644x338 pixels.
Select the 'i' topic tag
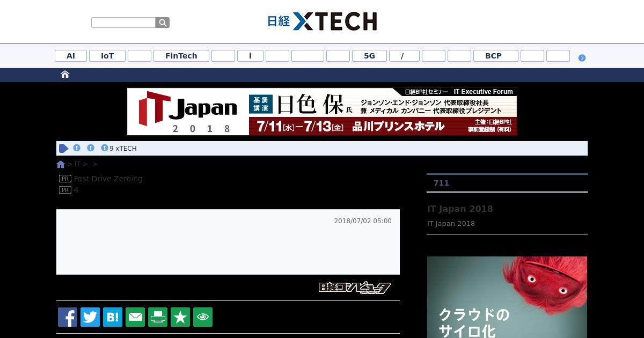250,56
